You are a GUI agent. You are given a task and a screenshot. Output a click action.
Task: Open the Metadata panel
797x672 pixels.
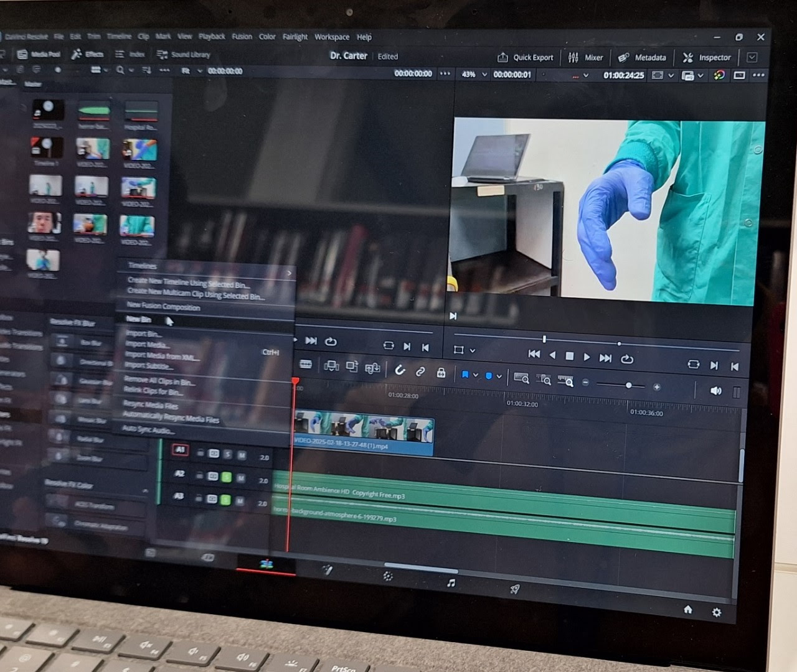click(642, 57)
